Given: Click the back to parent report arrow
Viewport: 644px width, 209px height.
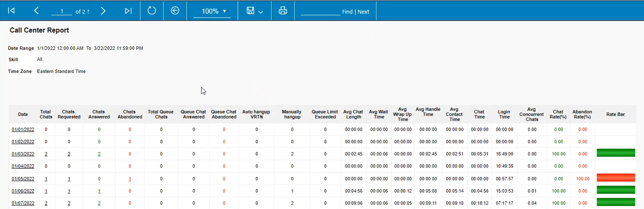Looking at the screenshot, I should click(x=175, y=11).
